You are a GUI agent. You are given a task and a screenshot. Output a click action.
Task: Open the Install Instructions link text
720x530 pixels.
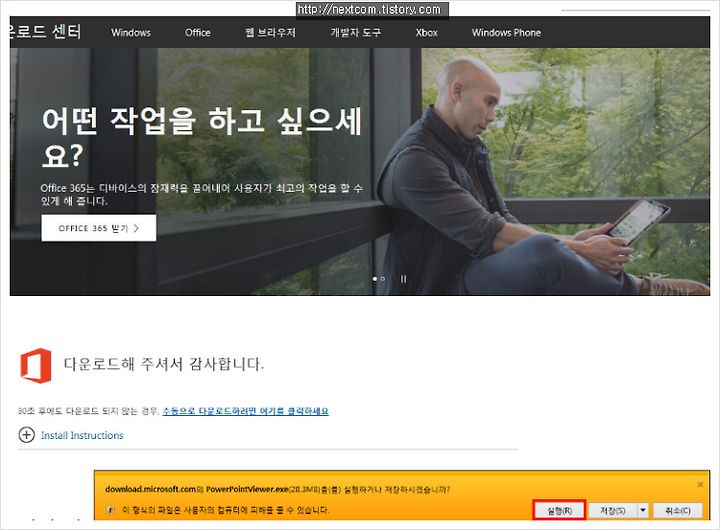[x=82, y=435]
